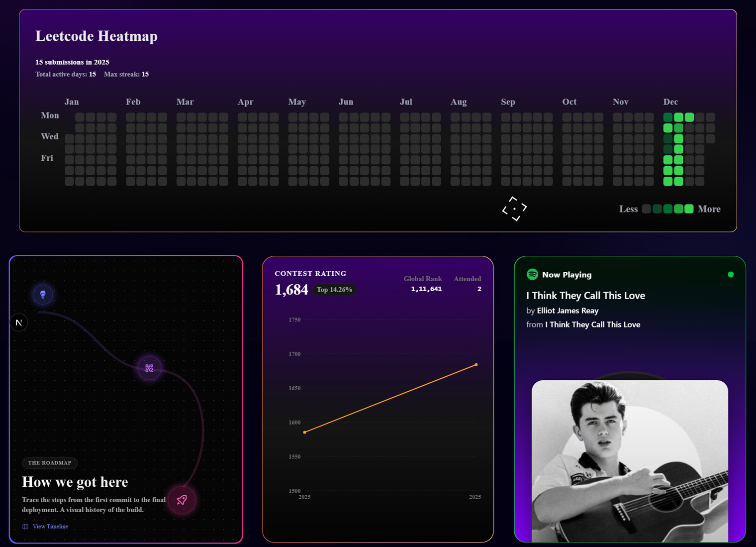756x547 pixels.
Task: Click the "Fri" weekday label
Action: pyautogui.click(x=47, y=158)
